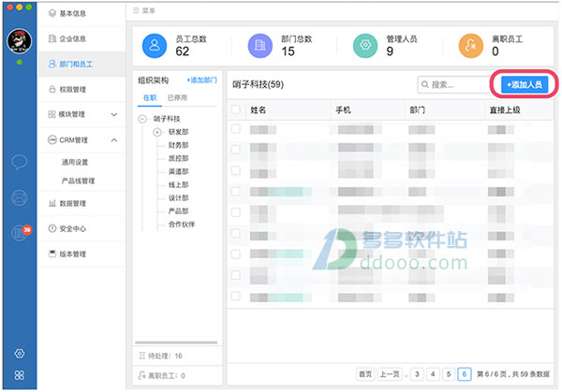Click the person icon beside bottom 离职员工: 0
Image resolution: width=562 pixels, height=392 pixels.
coord(142,375)
